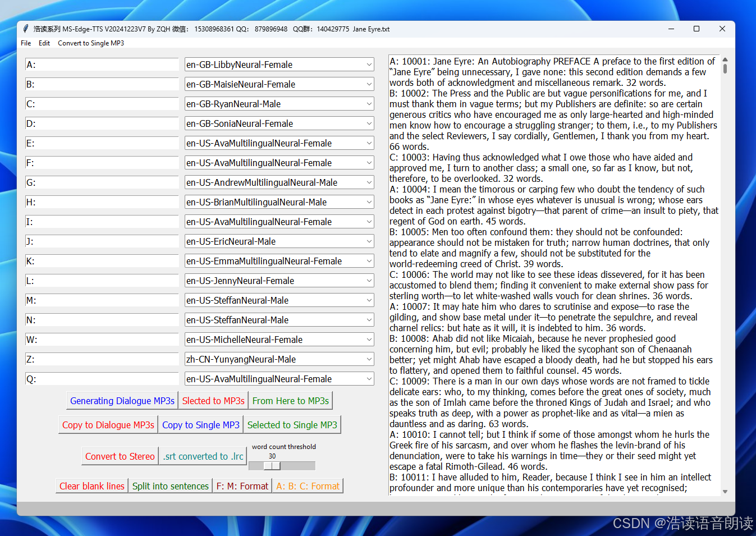
Task: Focus the speaker W name field
Action: point(102,340)
